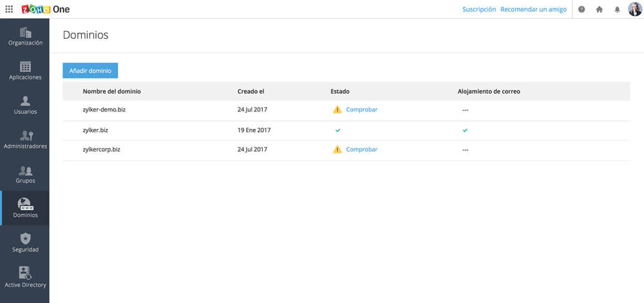Select Dominios in the sidebar
This screenshot has width=644, height=303.
[25, 208]
